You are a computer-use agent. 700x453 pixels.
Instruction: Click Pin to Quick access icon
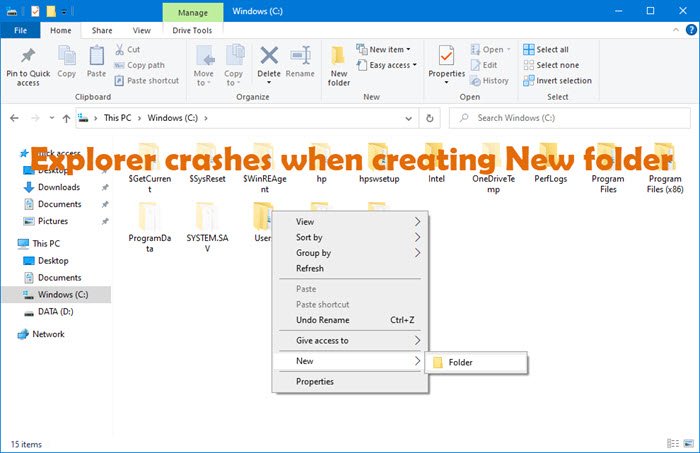pyautogui.click(x=28, y=56)
